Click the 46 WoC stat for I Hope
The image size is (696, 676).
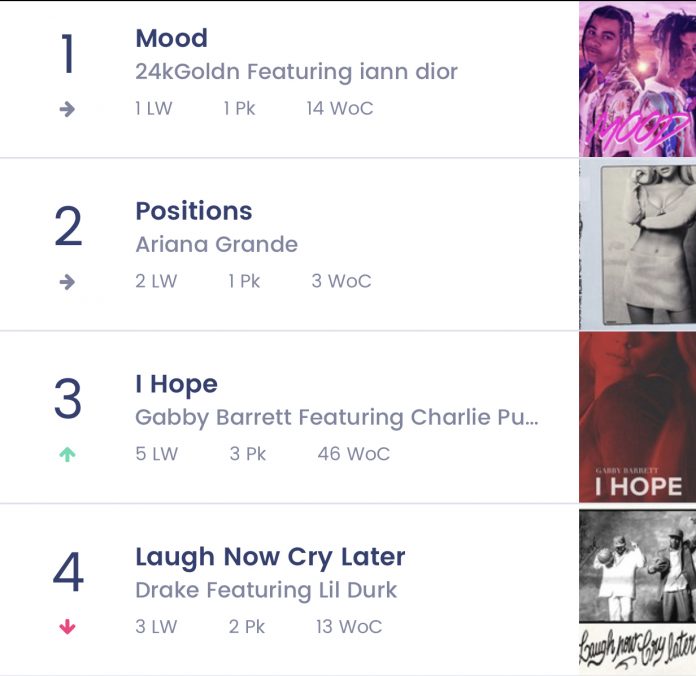coord(354,454)
